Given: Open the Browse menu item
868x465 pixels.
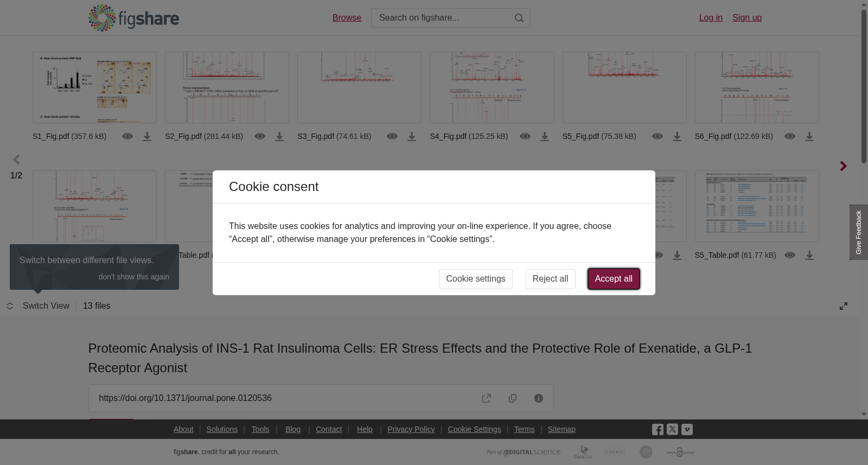Looking at the screenshot, I should 347,18.
